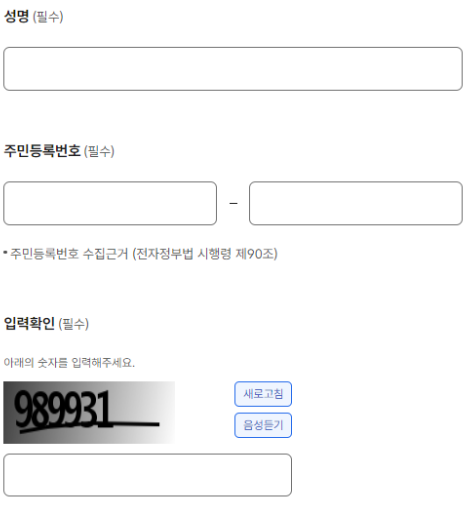Click the 아래의 숫자를 입력해주세요 instruction
Image resolution: width=471 pixels, height=505 pixels.
point(69,362)
